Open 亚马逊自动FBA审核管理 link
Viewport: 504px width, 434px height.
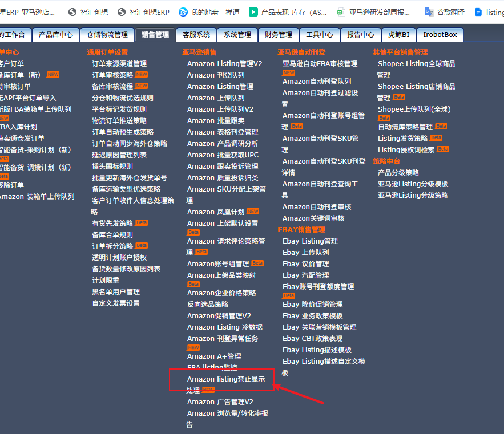coord(320,64)
